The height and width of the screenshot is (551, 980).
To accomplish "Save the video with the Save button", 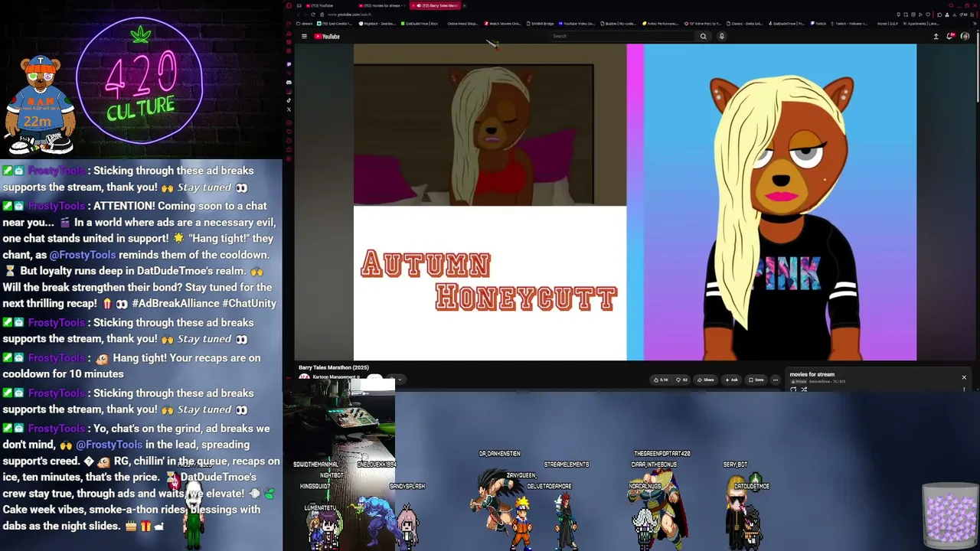I will [756, 380].
